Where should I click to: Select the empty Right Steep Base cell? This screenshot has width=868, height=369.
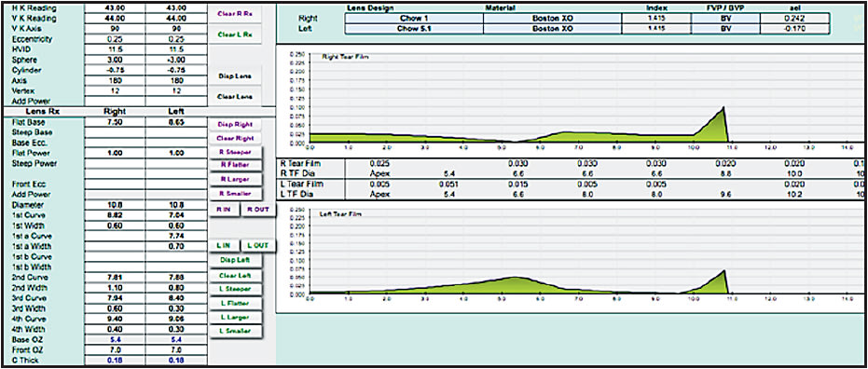[x=115, y=132]
